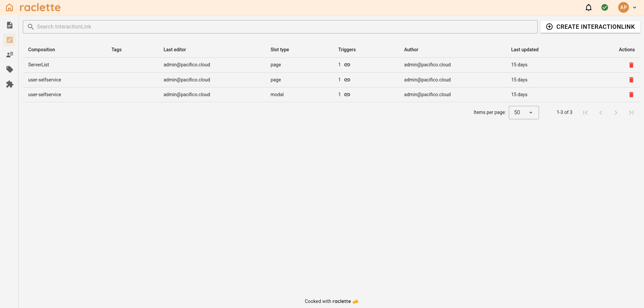Open the Users section from sidebar
Screen dimensions: 644x308
click(10, 54)
